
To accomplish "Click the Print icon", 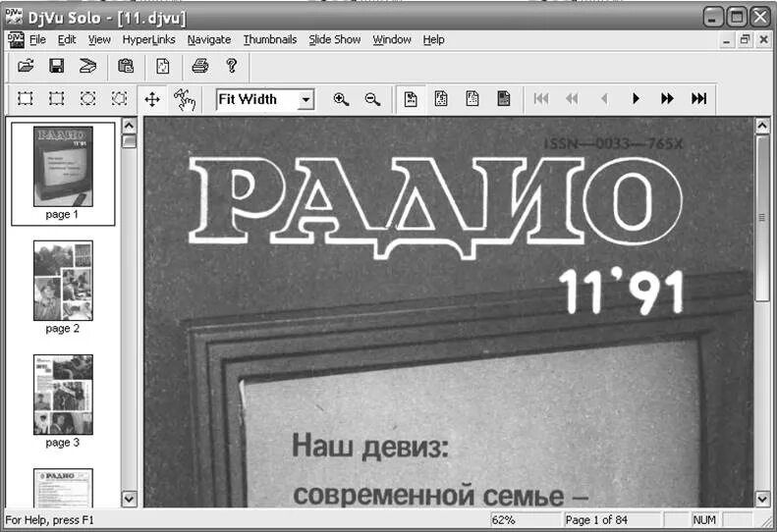I will (200, 66).
